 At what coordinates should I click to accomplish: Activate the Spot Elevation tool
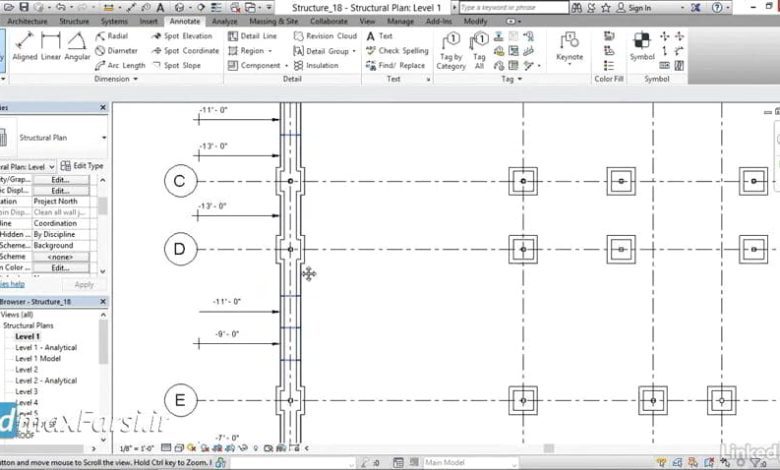click(182, 36)
